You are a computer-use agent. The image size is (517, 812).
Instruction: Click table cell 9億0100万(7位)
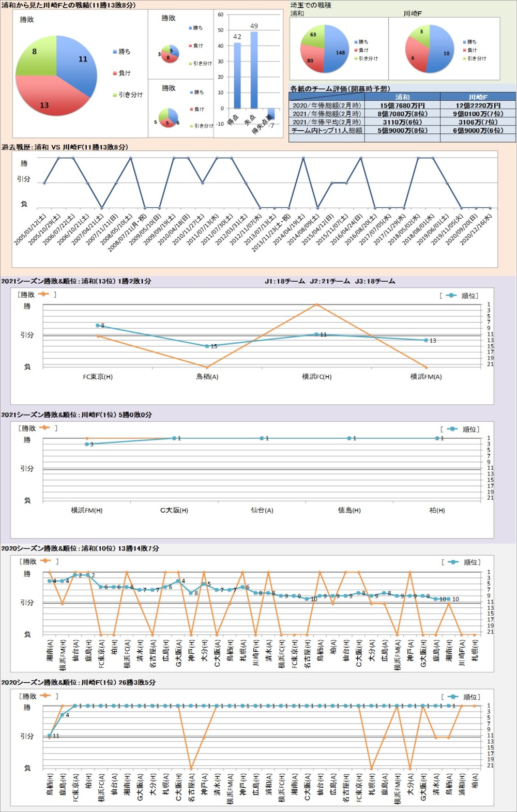click(x=478, y=114)
